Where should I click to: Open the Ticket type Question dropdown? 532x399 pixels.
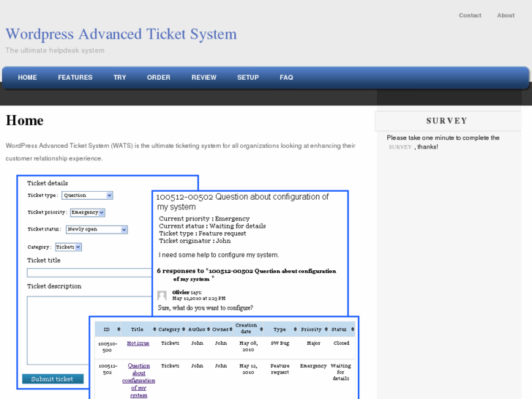coord(87,195)
